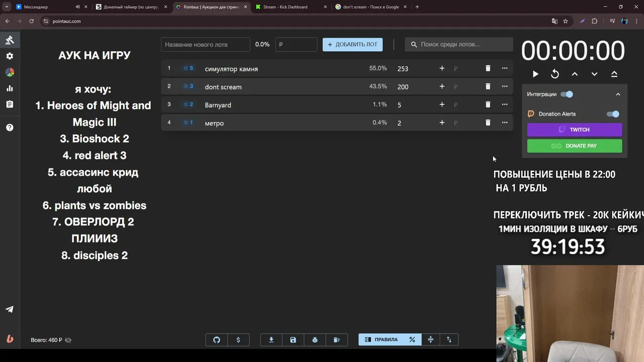Collapse the Интеграции panel chevron

click(x=618, y=94)
